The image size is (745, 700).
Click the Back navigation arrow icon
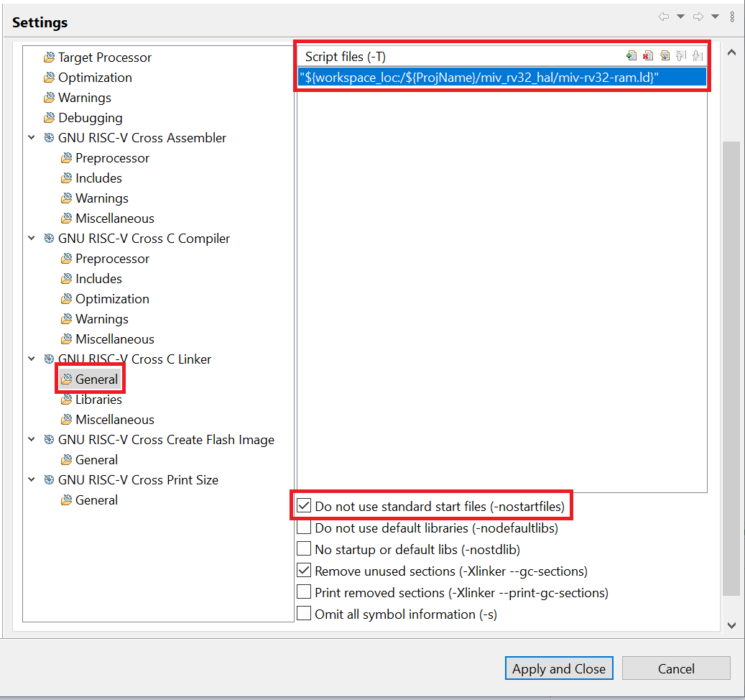[x=664, y=17]
